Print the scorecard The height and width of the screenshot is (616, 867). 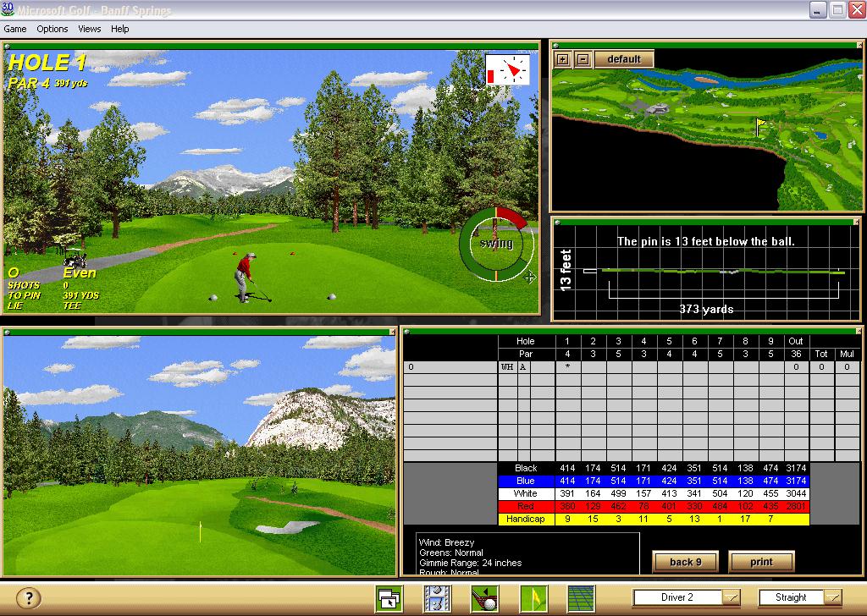tap(761, 562)
